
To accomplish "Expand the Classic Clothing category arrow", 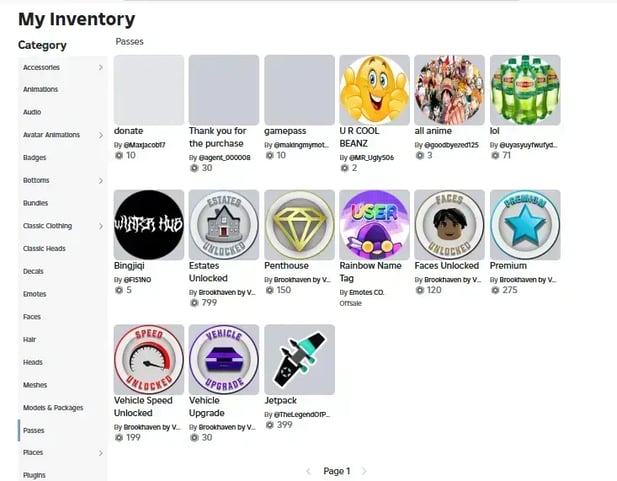I will (x=101, y=226).
